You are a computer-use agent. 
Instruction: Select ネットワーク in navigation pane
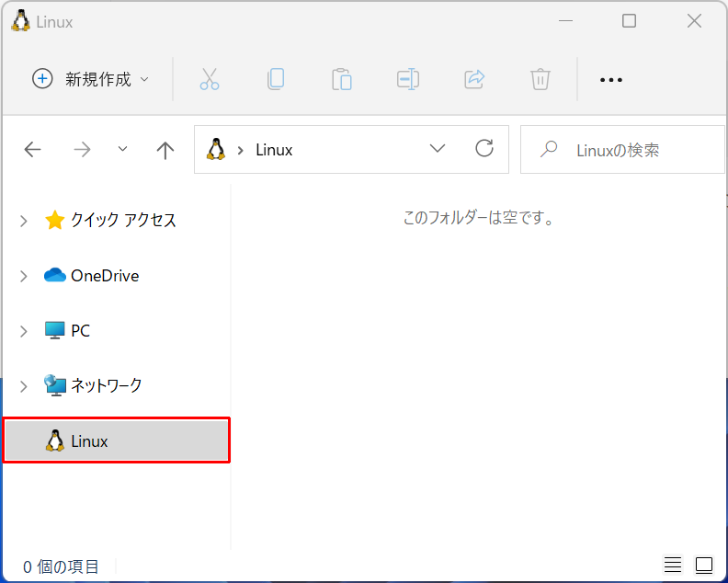[93, 385]
